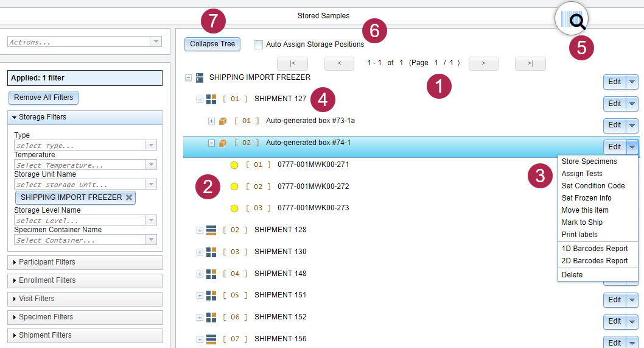Open the Select Container dropdown
The image size is (644, 348).
click(151, 240)
